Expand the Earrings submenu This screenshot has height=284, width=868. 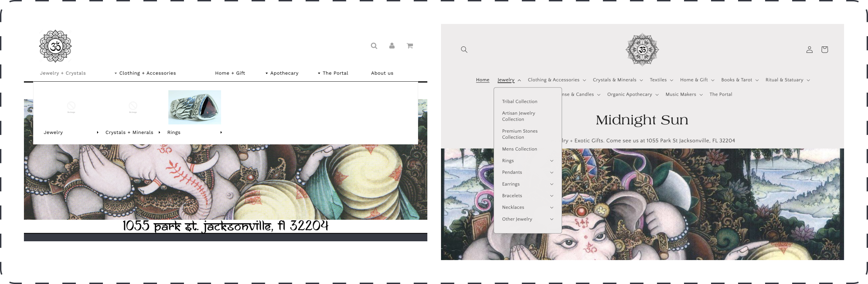[x=528, y=184]
